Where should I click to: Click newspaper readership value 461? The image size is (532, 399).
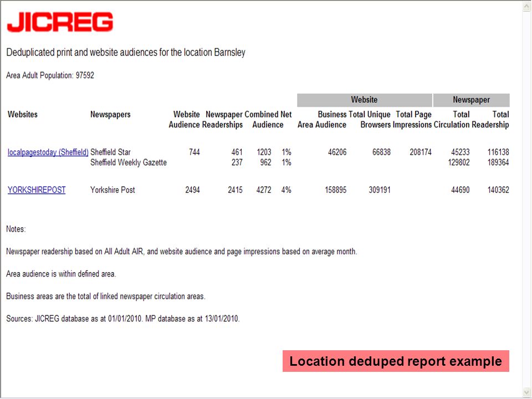[x=237, y=152]
